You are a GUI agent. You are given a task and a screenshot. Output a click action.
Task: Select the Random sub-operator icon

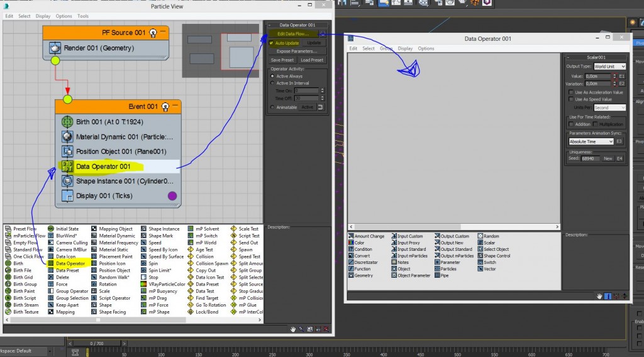pos(480,236)
